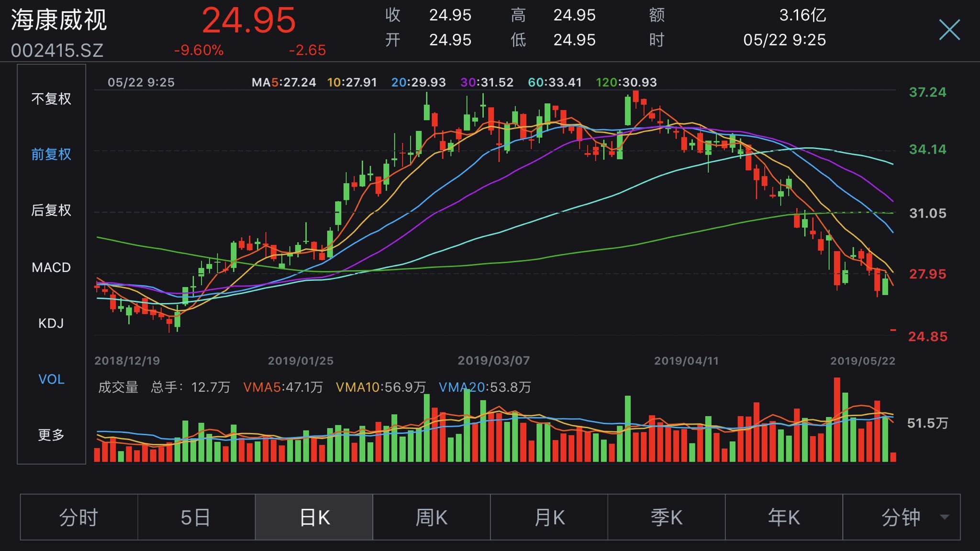Select 前复权 forward adjustment option
This screenshot has width=980, height=551.
point(51,154)
